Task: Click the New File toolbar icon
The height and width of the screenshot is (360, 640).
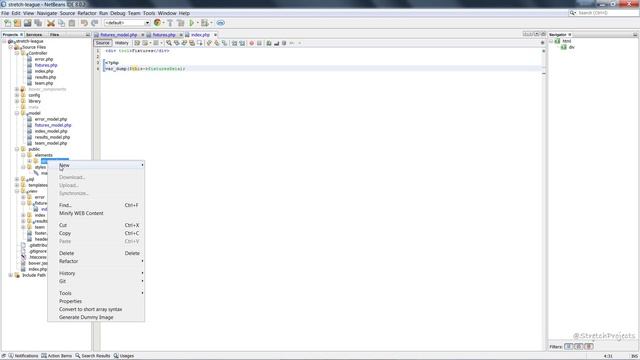Action: pos(7,23)
